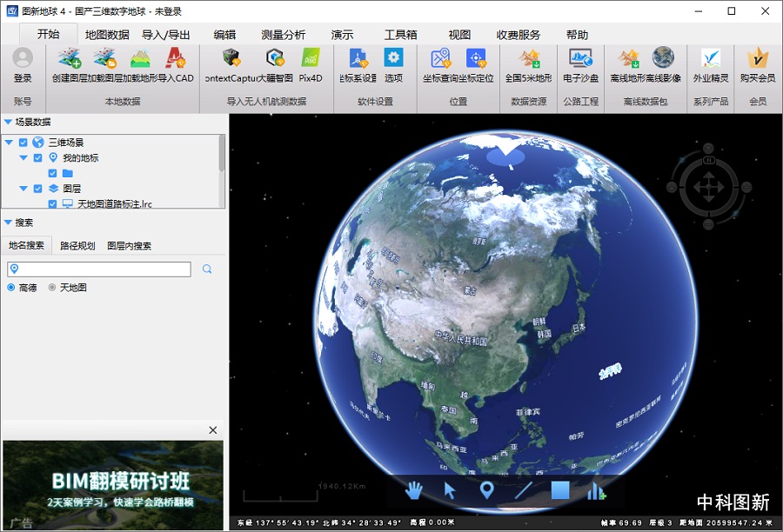This screenshot has height=532, width=783.
Task: Click the search magnifier icon
Action: 207,269
